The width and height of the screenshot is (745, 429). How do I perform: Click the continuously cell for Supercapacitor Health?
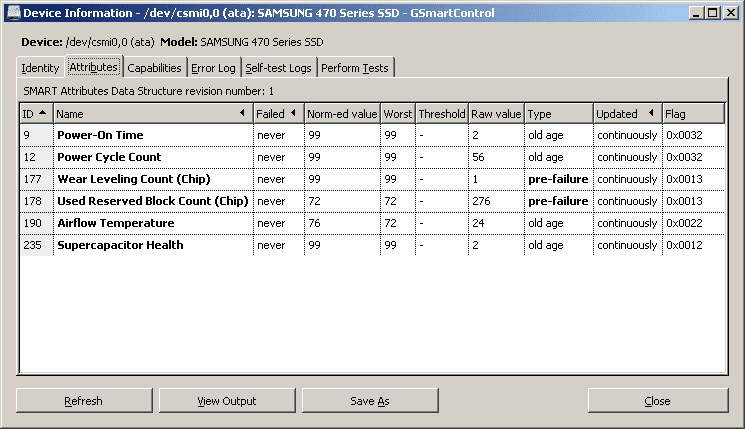pos(627,245)
